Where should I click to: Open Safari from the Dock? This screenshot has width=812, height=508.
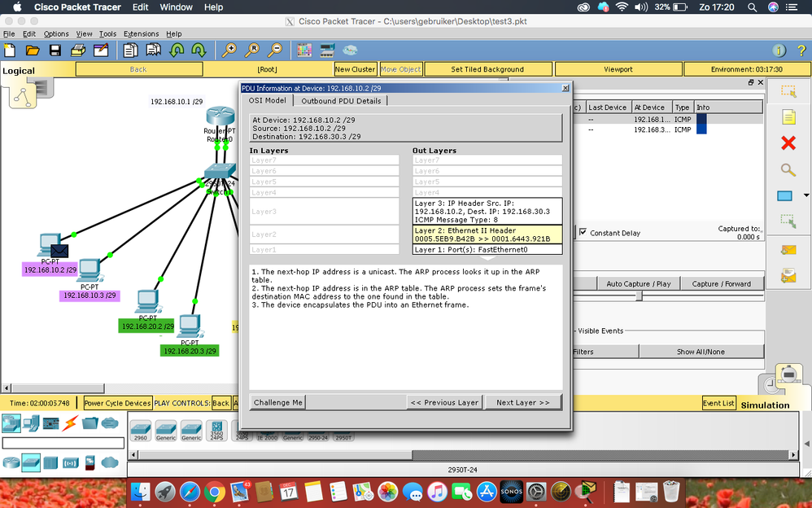coord(190,492)
